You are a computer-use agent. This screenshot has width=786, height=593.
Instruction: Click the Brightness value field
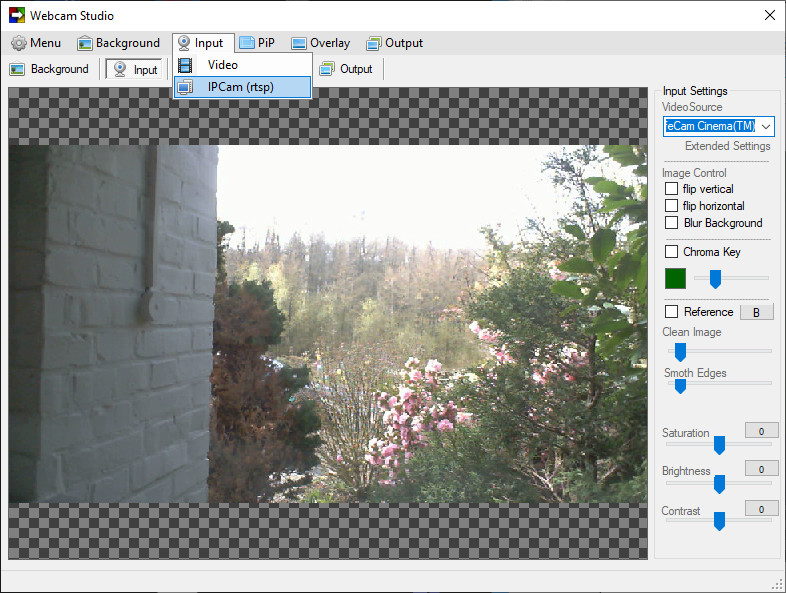761,469
